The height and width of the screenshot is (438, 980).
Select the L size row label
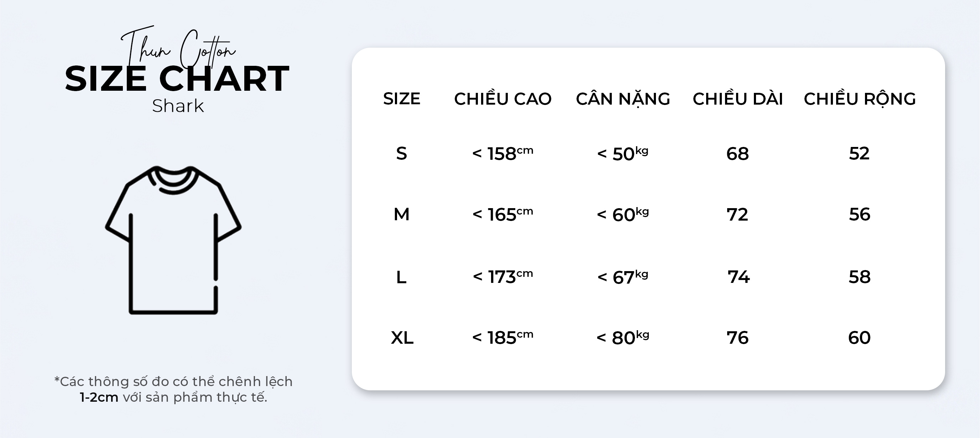(x=401, y=277)
